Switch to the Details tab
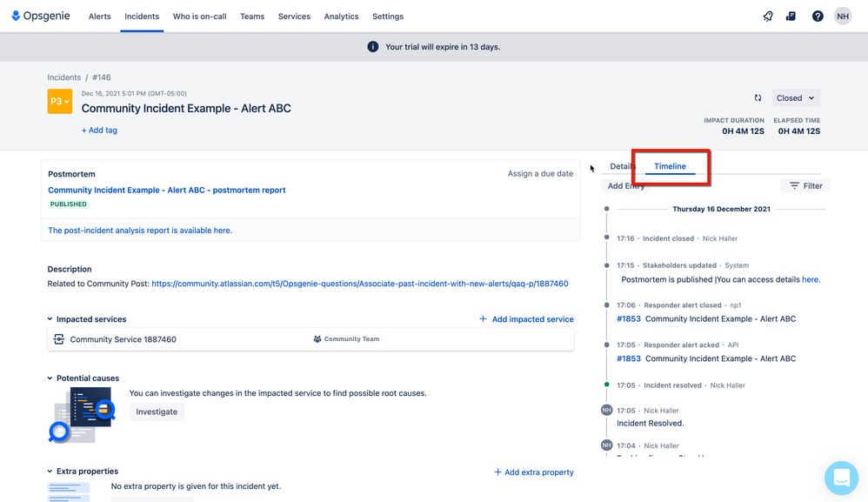Viewport: 868px width, 502px height. pos(622,166)
